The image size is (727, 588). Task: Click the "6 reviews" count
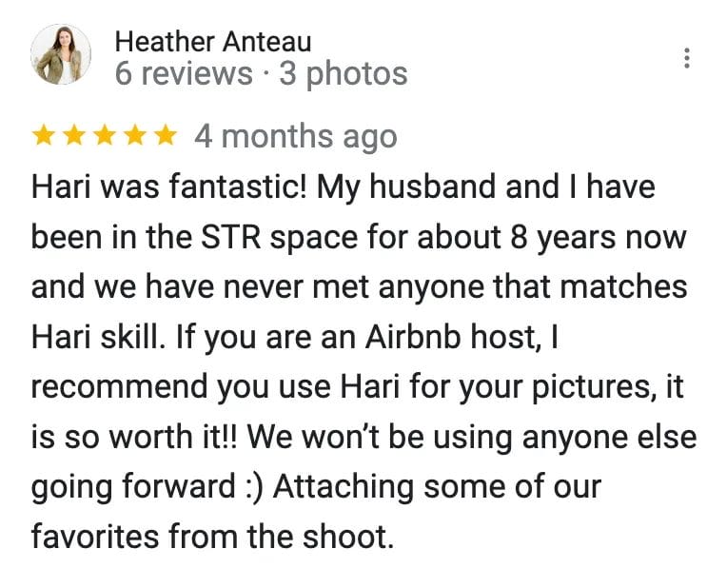point(184,73)
